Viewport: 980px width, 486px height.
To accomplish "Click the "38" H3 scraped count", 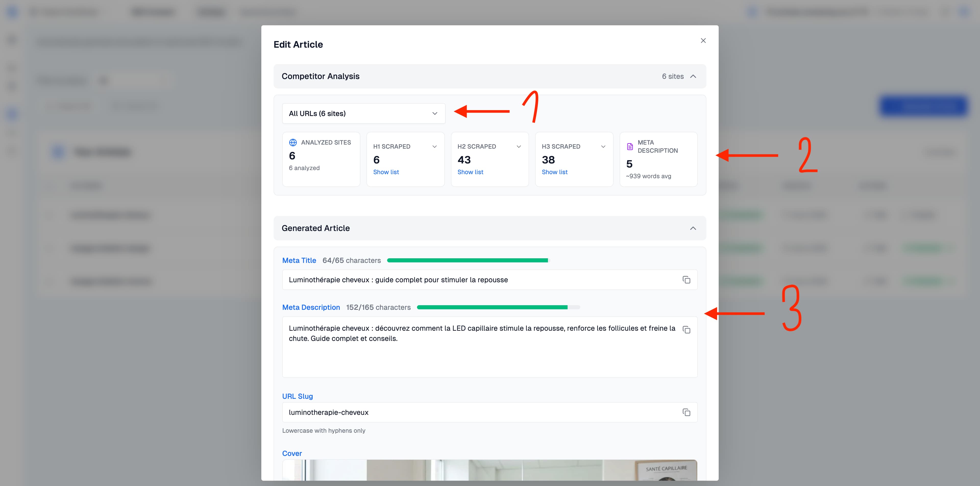I will point(548,160).
